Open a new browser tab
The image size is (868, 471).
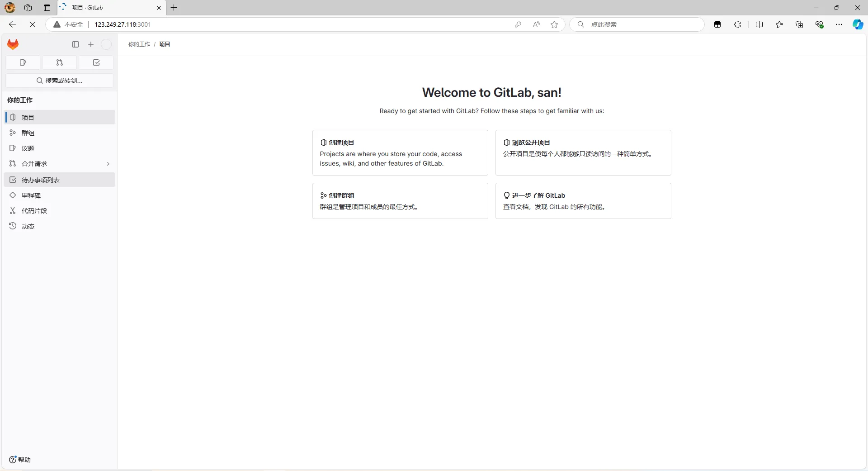[174, 8]
